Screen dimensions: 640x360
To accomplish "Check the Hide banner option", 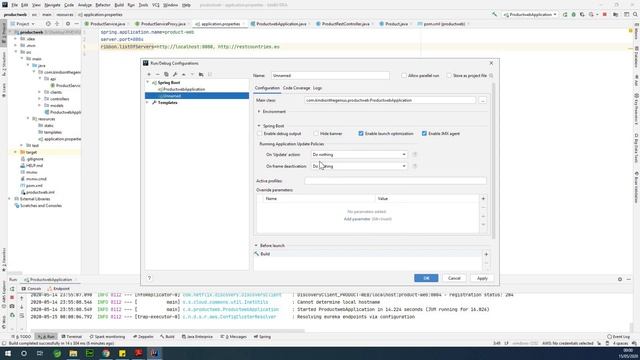I will pos(316,133).
